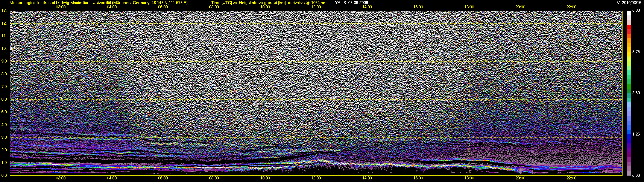Click the 10:00 label on the top time axis
This screenshot has height=182, width=644.
click(265, 7)
